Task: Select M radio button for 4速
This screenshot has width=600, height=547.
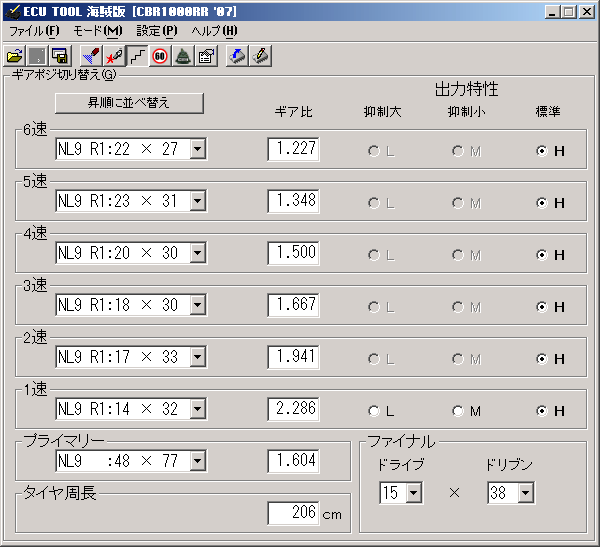Action: 466,255
